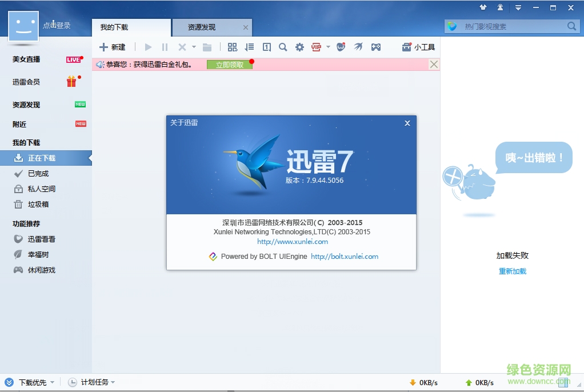Image resolution: width=584 pixels, height=392 pixels.
Task: Open the search magnifier icon on toolbar
Action: 283,47
